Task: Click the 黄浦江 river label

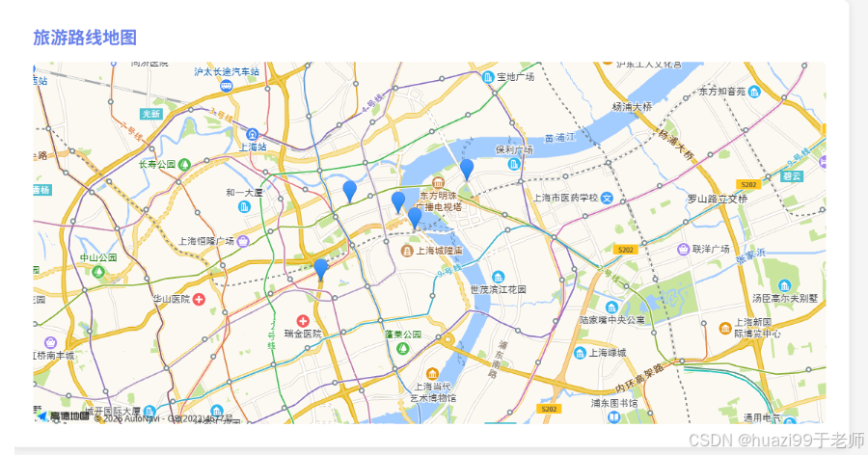Action: (560, 137)
